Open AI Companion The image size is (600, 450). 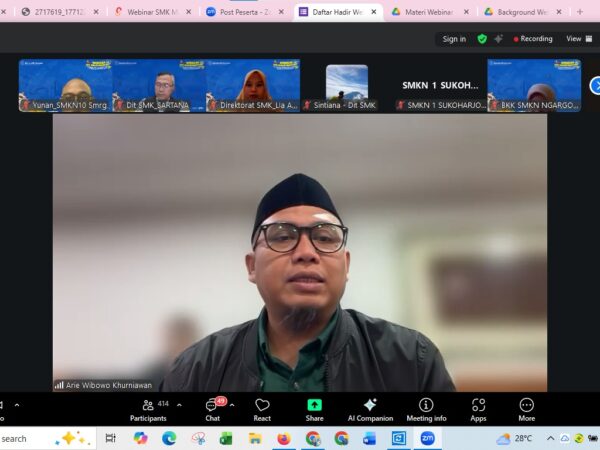(370, 409)
